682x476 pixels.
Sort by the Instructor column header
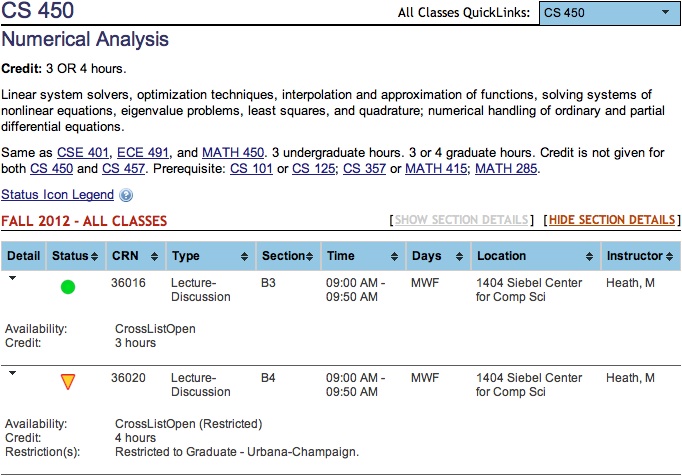pos(640,257)
